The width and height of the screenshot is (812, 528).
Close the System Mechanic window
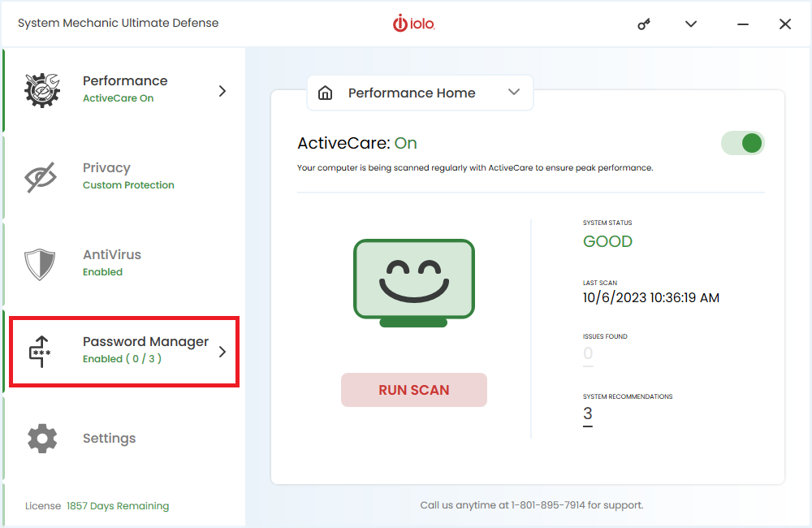click(x=785, y=24)
